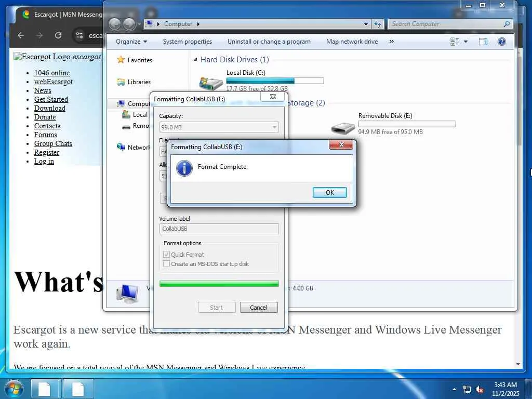Close the Format Complete message box
The width and height of the screenshot is (532, 399).
pyautogui.click(x=341, y=144)
